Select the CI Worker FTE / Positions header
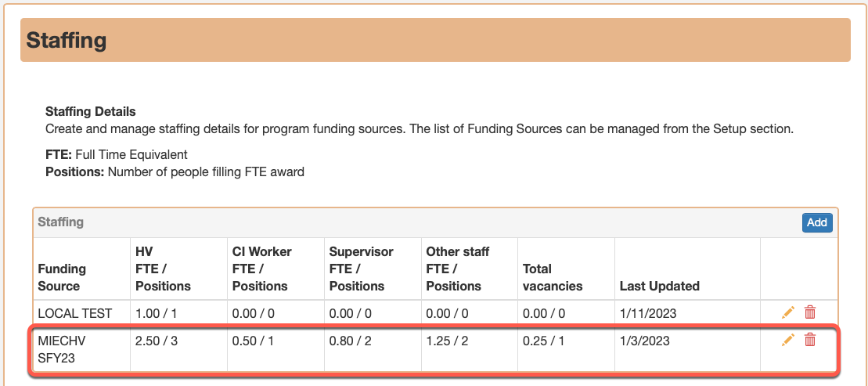 pyautogui.click(x=262, y=269)
